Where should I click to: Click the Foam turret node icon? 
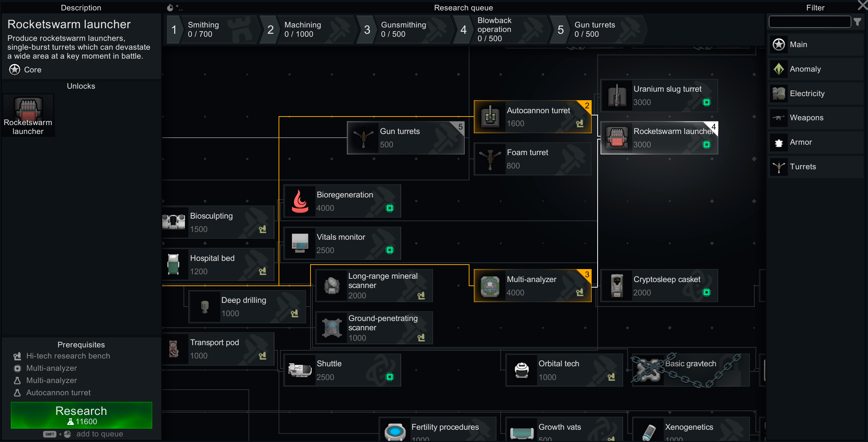490,159
